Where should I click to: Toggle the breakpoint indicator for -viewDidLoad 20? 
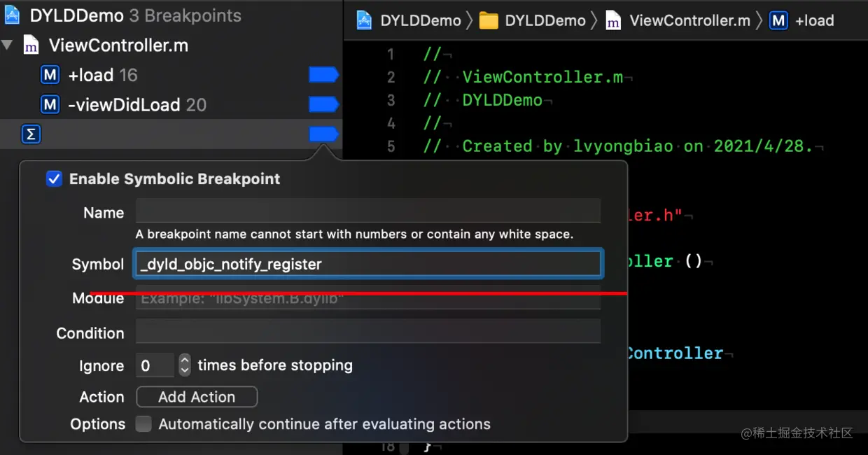[323, 105]
